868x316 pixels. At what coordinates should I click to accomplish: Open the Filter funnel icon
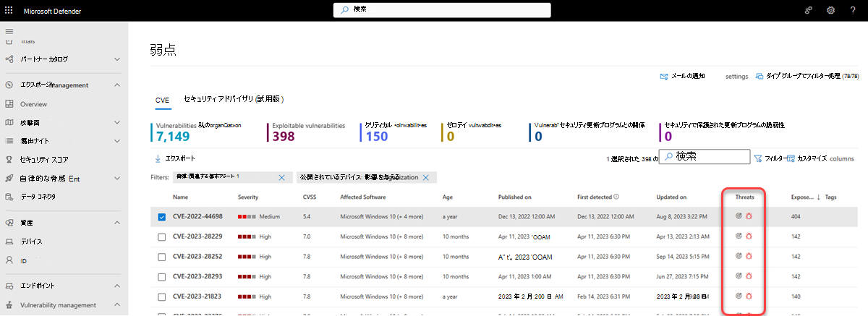click(x=758, y=158)
